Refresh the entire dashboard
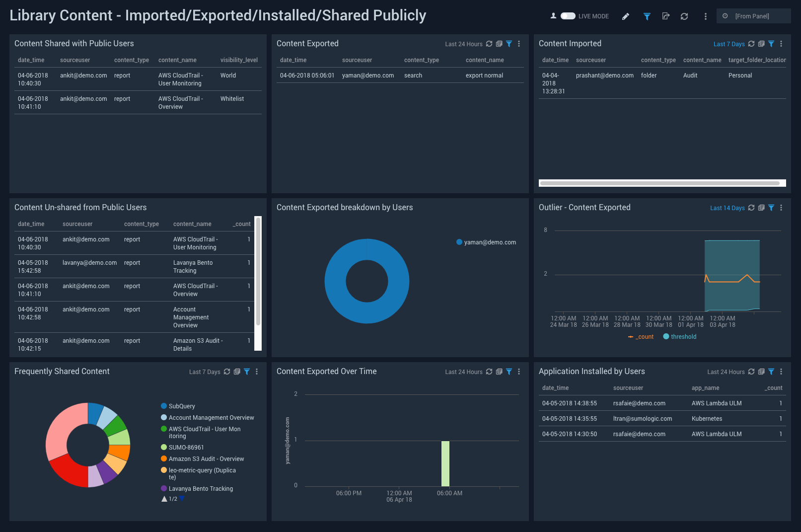The height and width of the screenshot is (532, 801). [684, 16]
